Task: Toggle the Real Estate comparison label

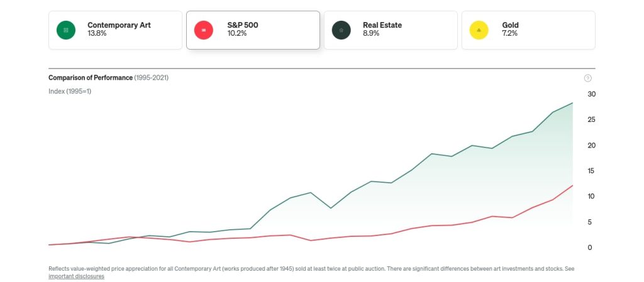Action: coord(382,25)
